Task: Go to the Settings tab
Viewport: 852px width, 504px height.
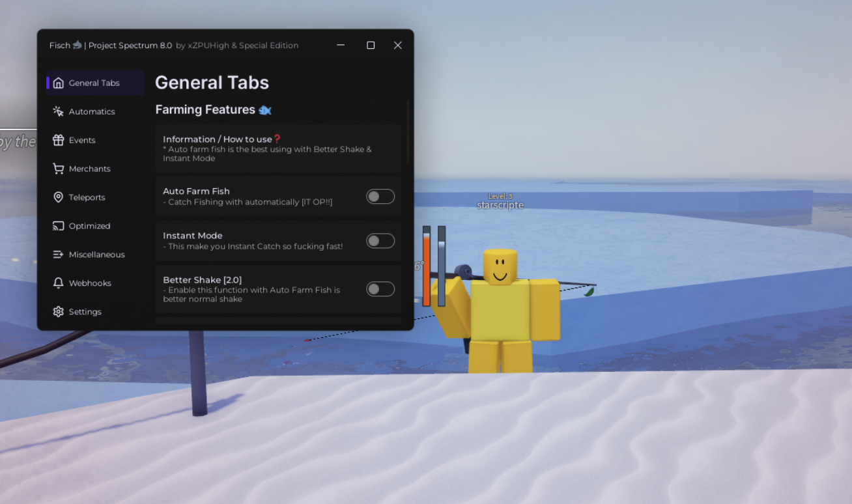Action: (x=85, y=312)
